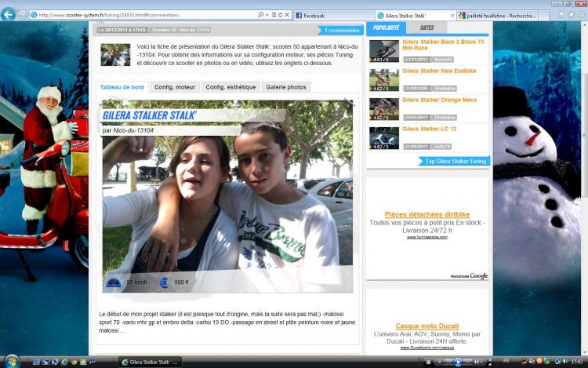Click the Stop (X) icon in address bar
This screenshot has height=368, width=588.
(x=287, y=15)
